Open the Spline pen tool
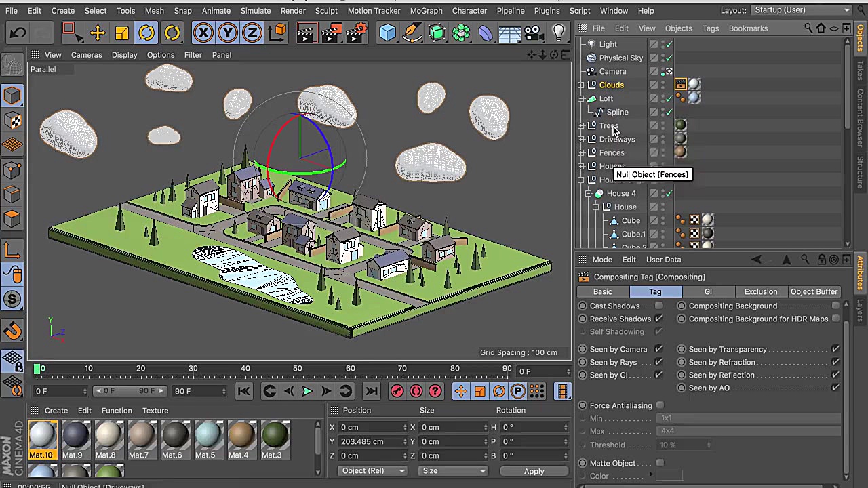Viewport: 868px width, 488px height. point(412,33)
